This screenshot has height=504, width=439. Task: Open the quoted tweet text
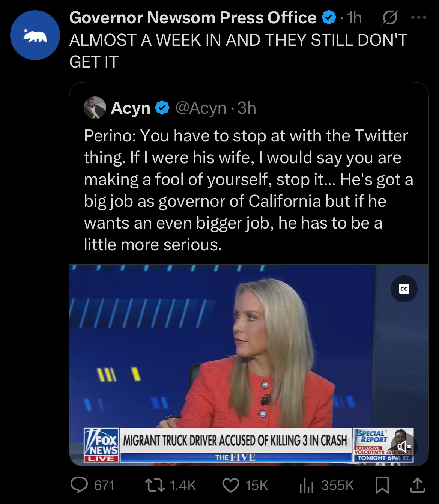point(248,190)
